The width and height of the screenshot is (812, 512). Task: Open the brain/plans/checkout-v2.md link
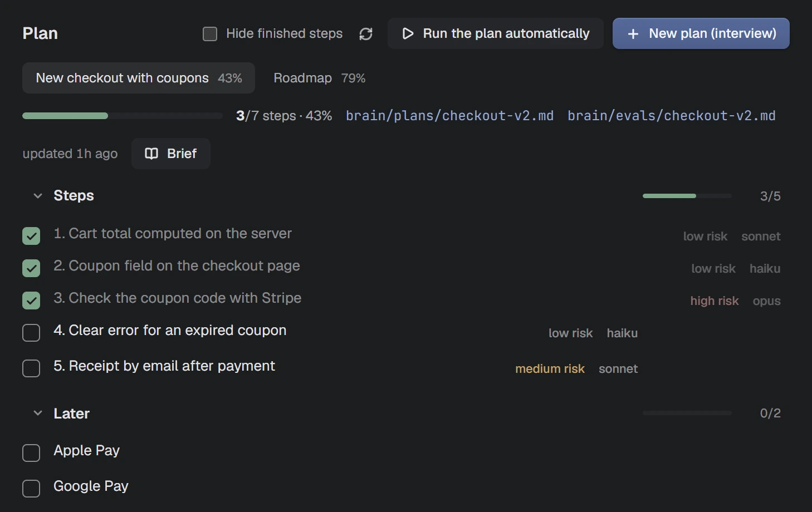(449, 116)
